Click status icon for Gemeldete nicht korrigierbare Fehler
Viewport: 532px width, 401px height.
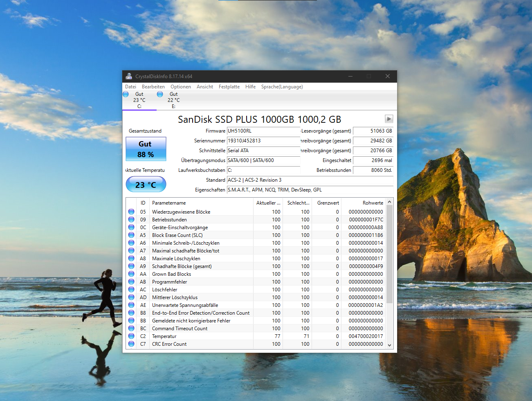click(131, 320)
